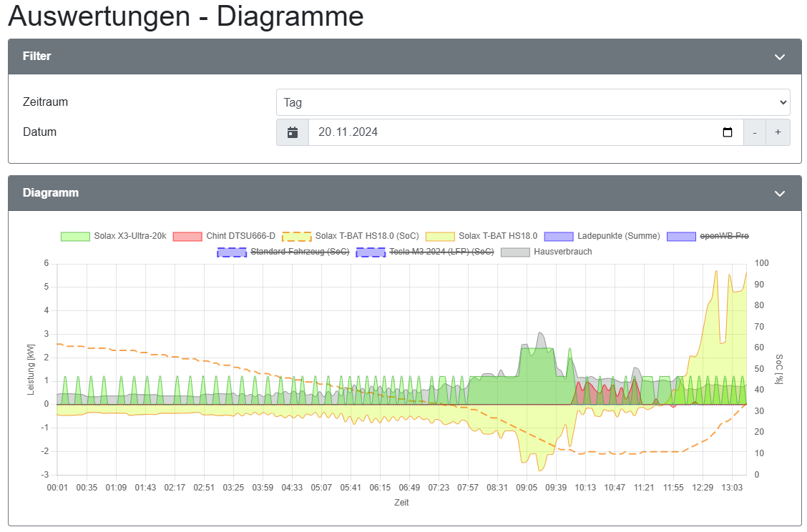Click the Auswertungen - Diagramme heading

tap(186, 16)
